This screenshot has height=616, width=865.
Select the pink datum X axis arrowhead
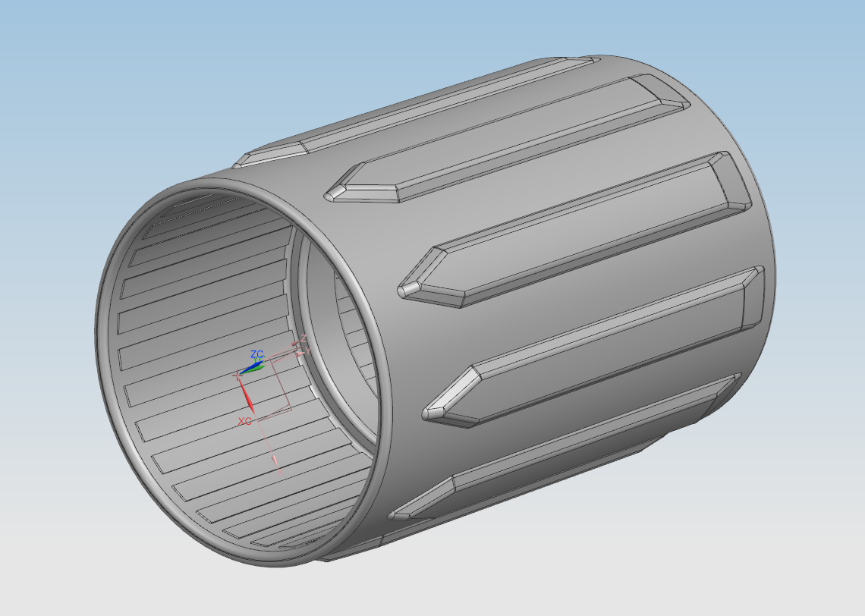point(276,460)
